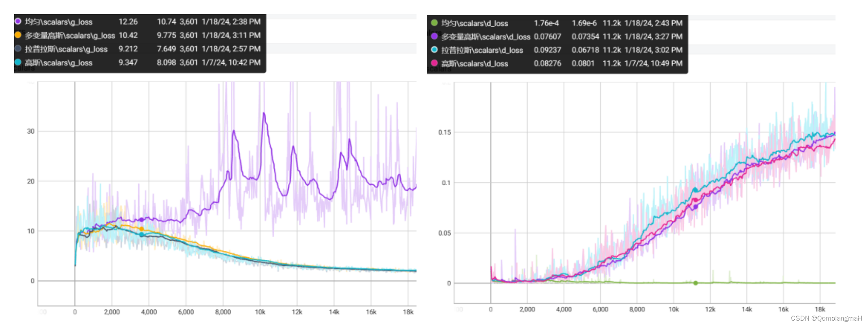Click the purple data point marker on g_loss chart
Screen dimensions: 868x326
point(142,219)
